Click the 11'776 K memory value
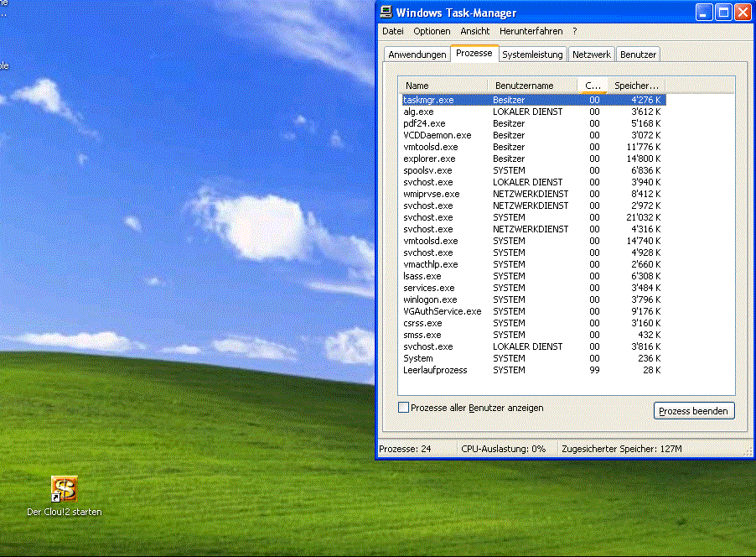The width and height of the screenshot is (756, 557). pyautogui.click(x=644, y=147)
